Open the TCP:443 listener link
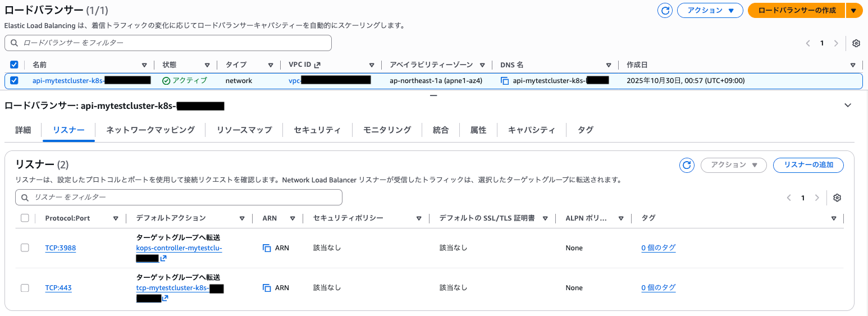This screenshot has width=868, height=316. pos(58,288)
